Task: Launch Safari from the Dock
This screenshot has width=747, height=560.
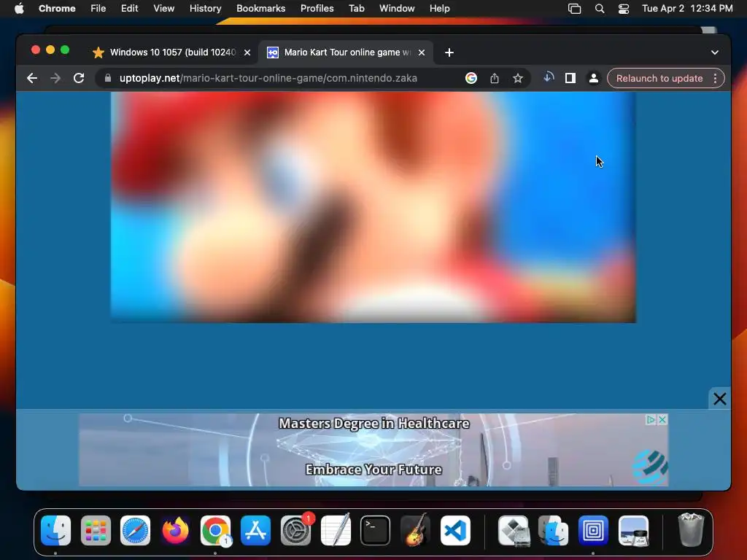Action: pos(135,530)
